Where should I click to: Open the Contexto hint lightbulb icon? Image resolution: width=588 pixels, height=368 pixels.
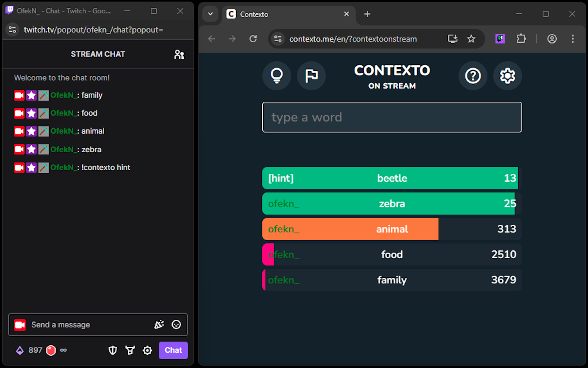coord(277,76)
